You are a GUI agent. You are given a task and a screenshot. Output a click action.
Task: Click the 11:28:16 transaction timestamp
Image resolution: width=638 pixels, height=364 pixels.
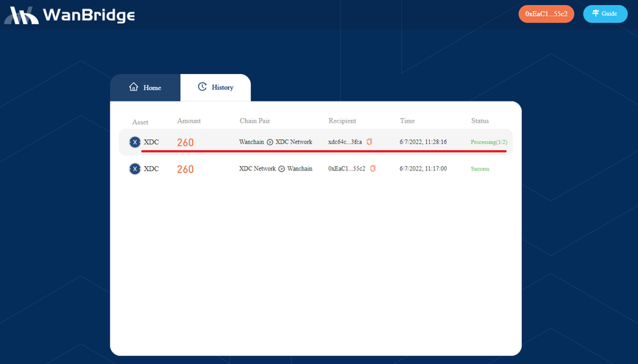click(x=423, y=142)
